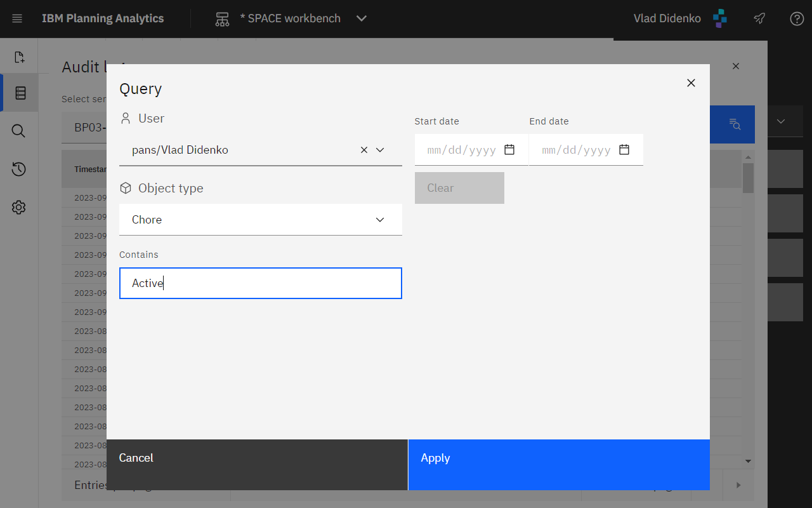Open the Object type Chore dropdown

(261, 220)
